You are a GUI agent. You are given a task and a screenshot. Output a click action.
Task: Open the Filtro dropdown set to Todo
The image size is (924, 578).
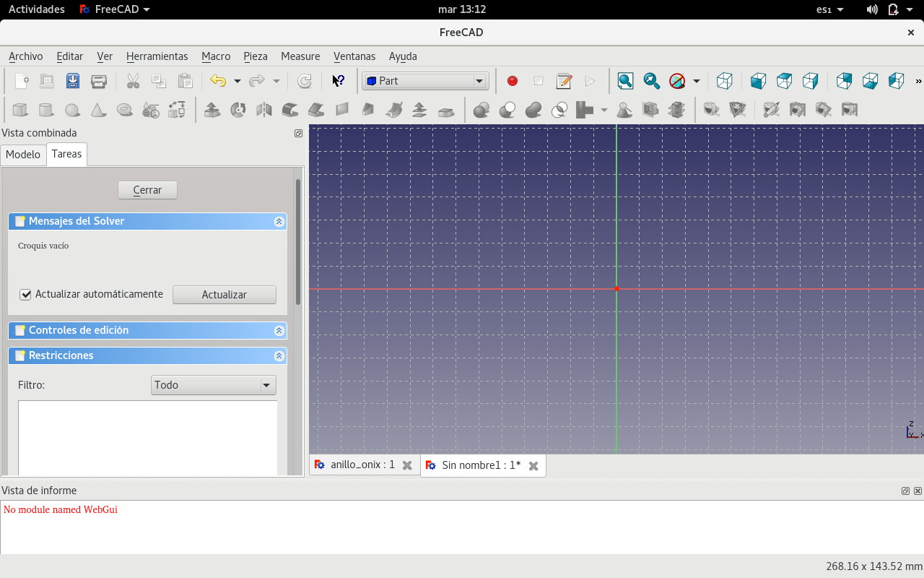(214, 385)
